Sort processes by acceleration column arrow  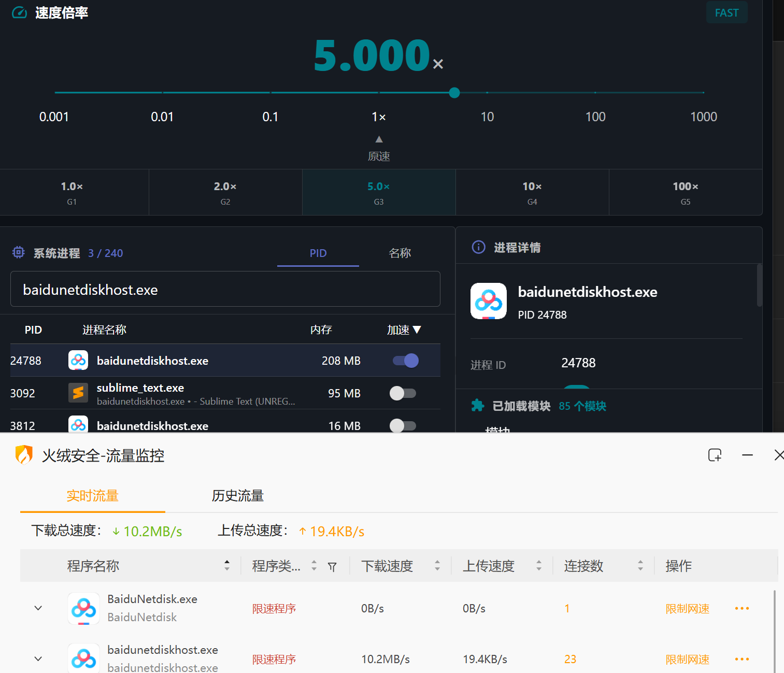pos(417,330)
